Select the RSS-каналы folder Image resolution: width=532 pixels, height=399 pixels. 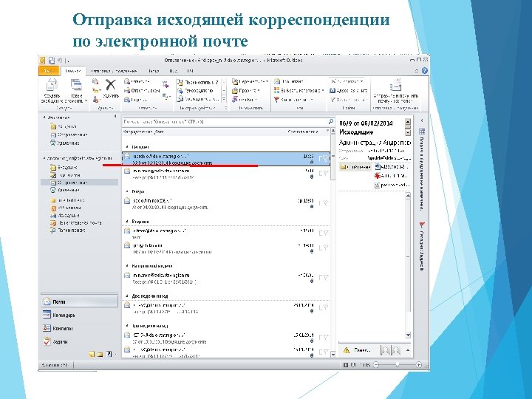pyautogui.click(x=66, y=208)
